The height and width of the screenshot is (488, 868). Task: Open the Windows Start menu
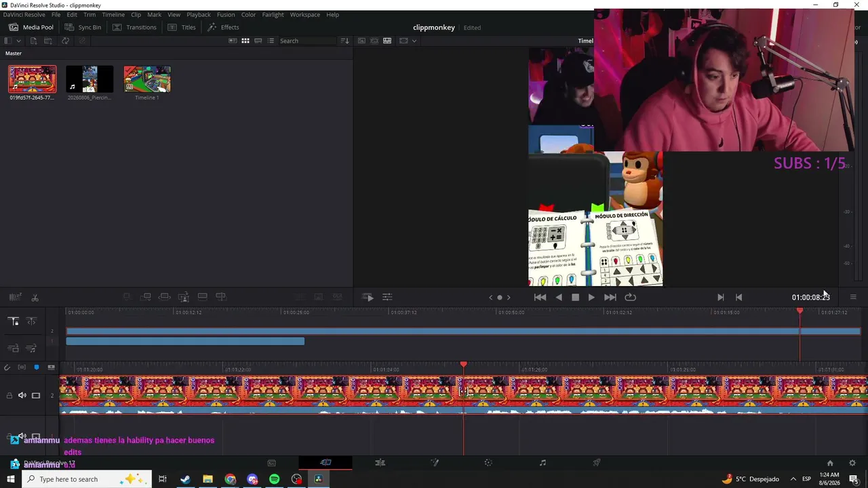(x=10, y=479)
